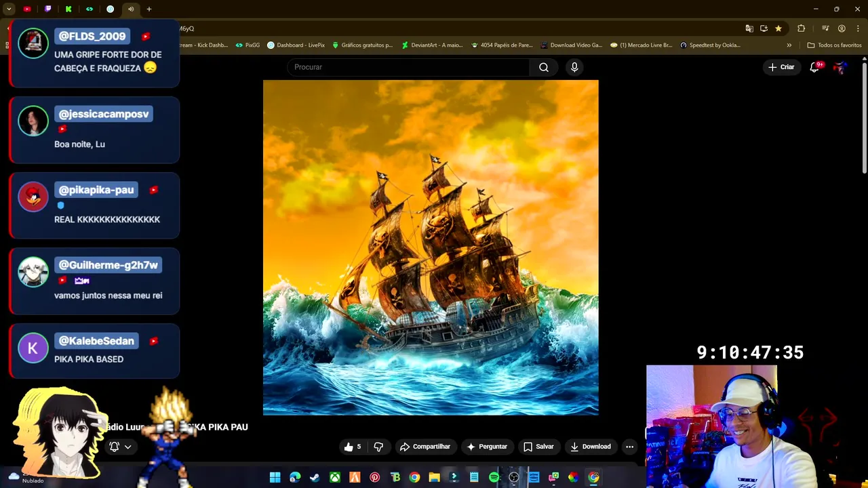Open Pinterest from the taskbar
Image resolution: width=868 pixels, height=488 pixels.
click(x=374, y=477)
